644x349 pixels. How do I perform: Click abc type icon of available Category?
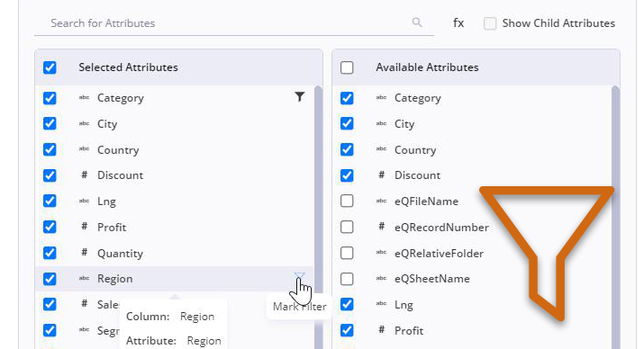(382, 98)
